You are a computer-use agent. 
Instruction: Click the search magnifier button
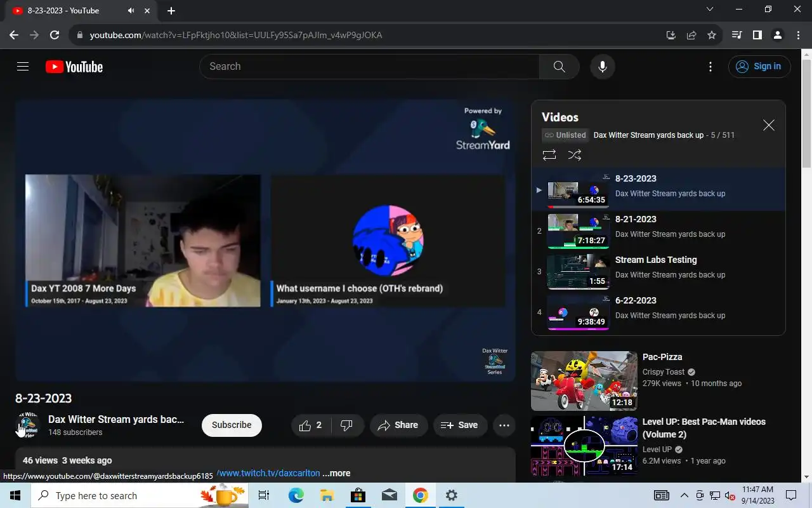coord(559,67)
